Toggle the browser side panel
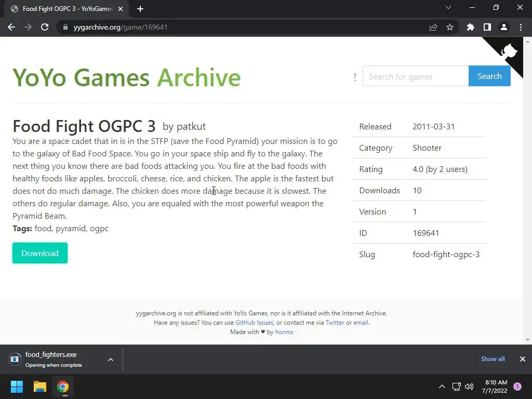 487,27
